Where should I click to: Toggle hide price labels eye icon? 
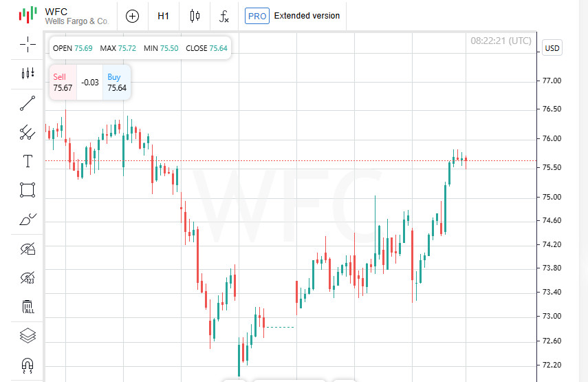pos(28,277)
